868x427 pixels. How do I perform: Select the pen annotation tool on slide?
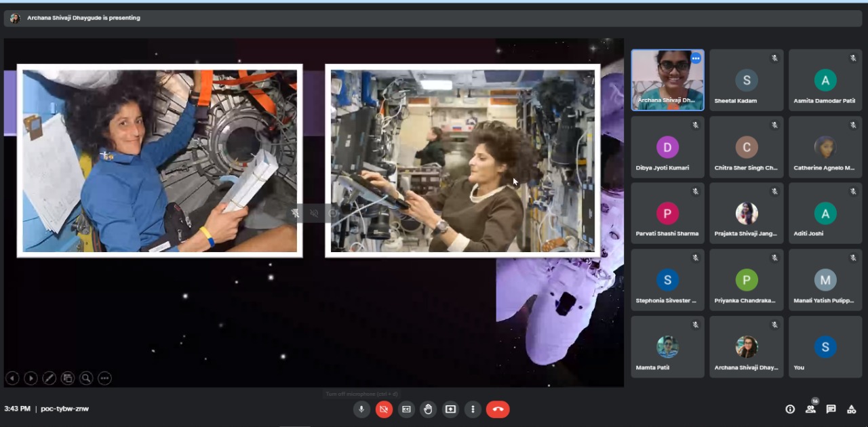[x=49, y=378]
